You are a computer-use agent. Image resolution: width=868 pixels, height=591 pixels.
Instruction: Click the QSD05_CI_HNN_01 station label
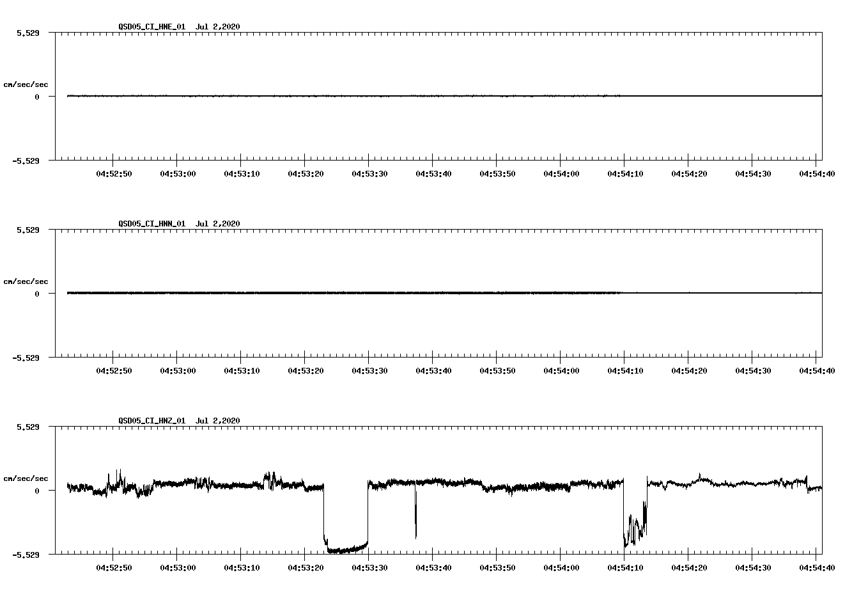(152, 224)
